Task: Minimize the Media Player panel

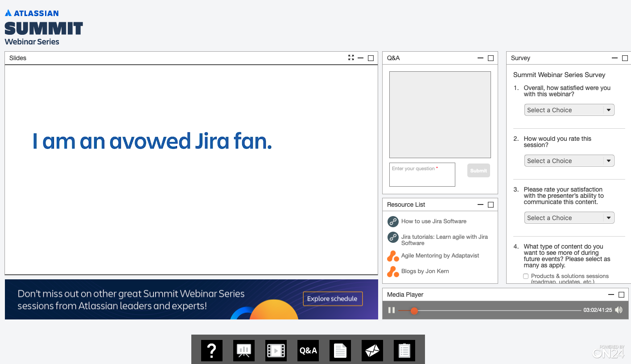Action: 611,294
